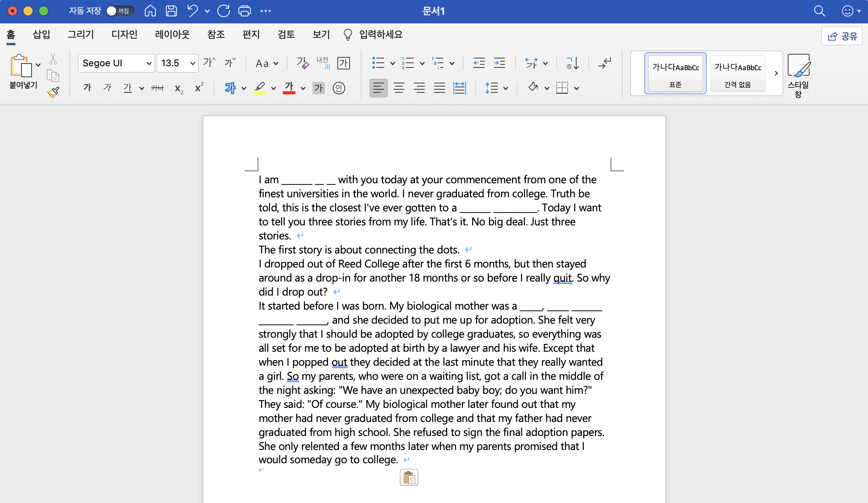Image resolution: width=868 pixels, height=503 pixels.
Task: Click the subscript button
Action: pyautogui.click(x=178, y=88)
